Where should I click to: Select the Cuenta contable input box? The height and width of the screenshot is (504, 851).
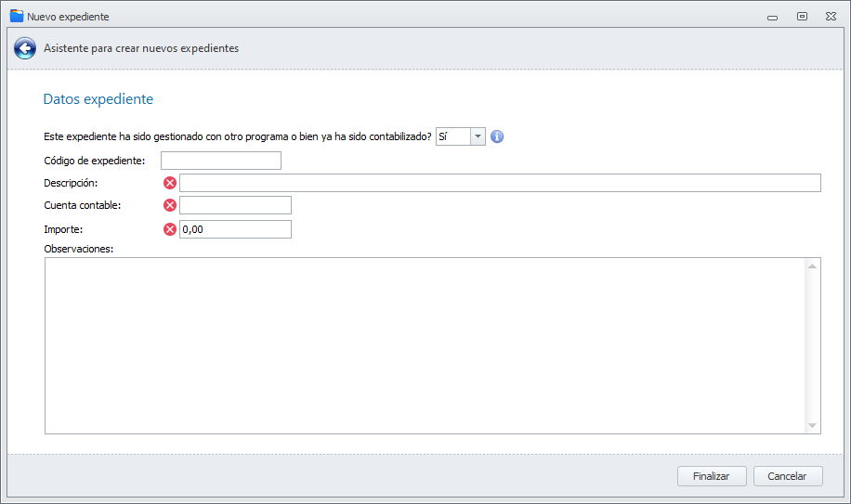pos(235,205)
